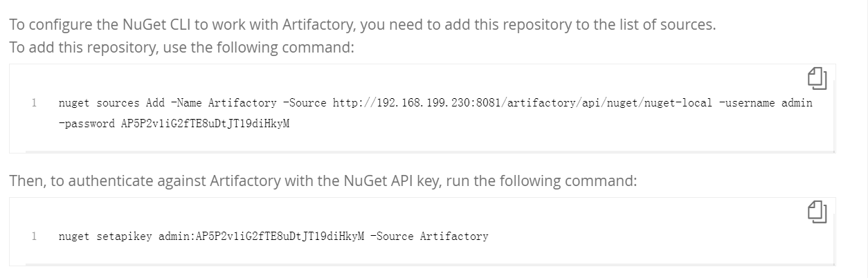Click the admin username in first command
The image size is (868, 278).
tap(797, 103)
